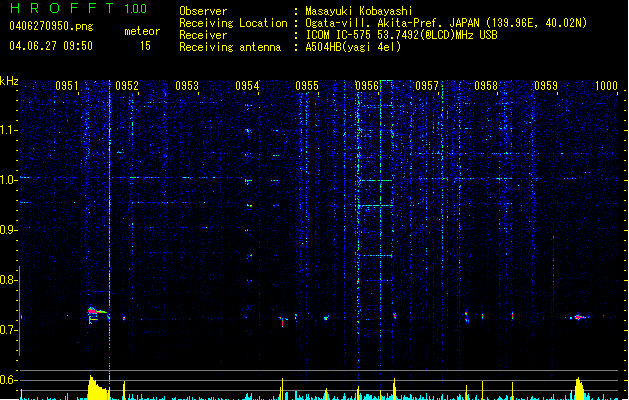Click the 1.0 kHz axis label
The width and height of the screenshot is (629, 400).
(8, 180)
